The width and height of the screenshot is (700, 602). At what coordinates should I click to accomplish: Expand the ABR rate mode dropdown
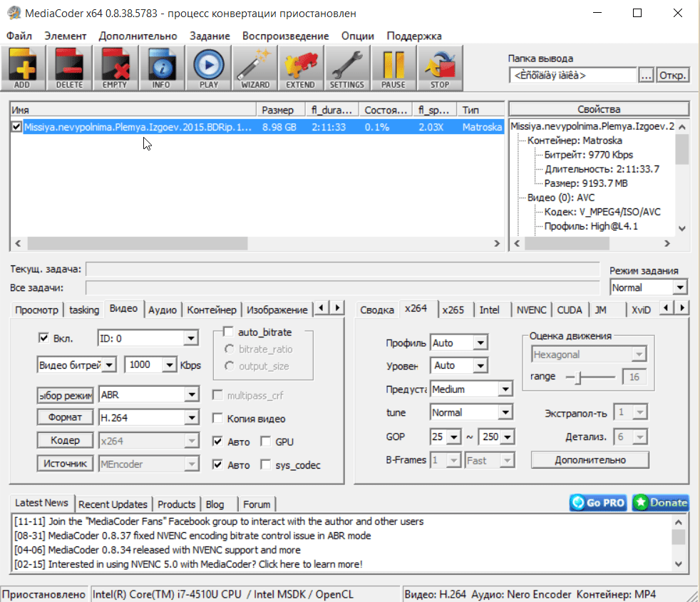(191, 394)
